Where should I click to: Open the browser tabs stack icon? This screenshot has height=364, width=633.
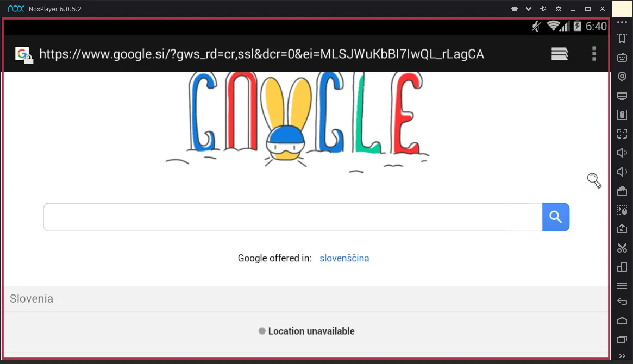coord(560,54)
